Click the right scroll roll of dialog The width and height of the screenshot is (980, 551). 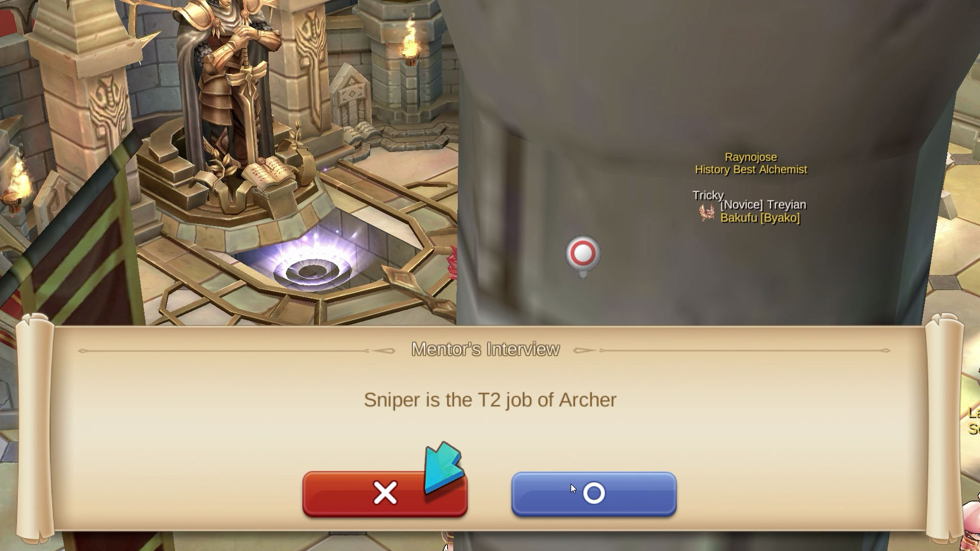(x=944, y=429)
